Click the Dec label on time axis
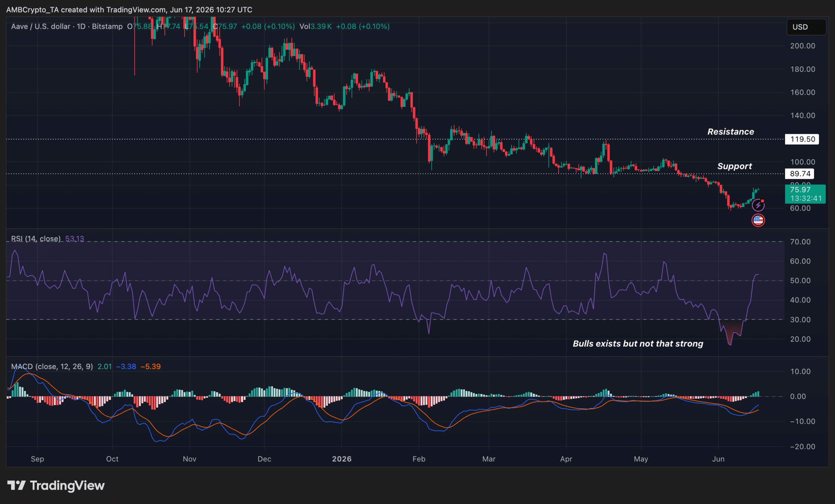Screen dimensions: 835x504 point(264,459)
